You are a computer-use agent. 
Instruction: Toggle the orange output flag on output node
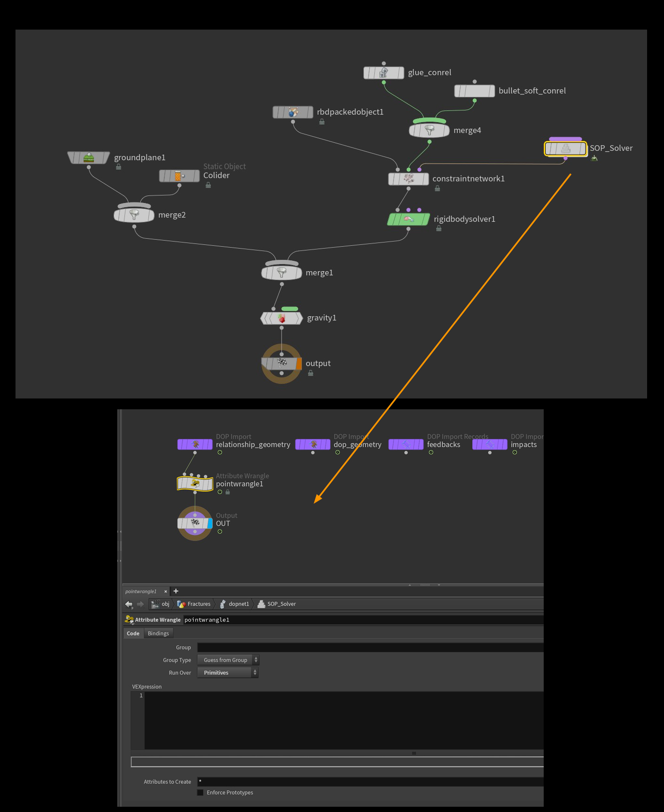(299, 363)
